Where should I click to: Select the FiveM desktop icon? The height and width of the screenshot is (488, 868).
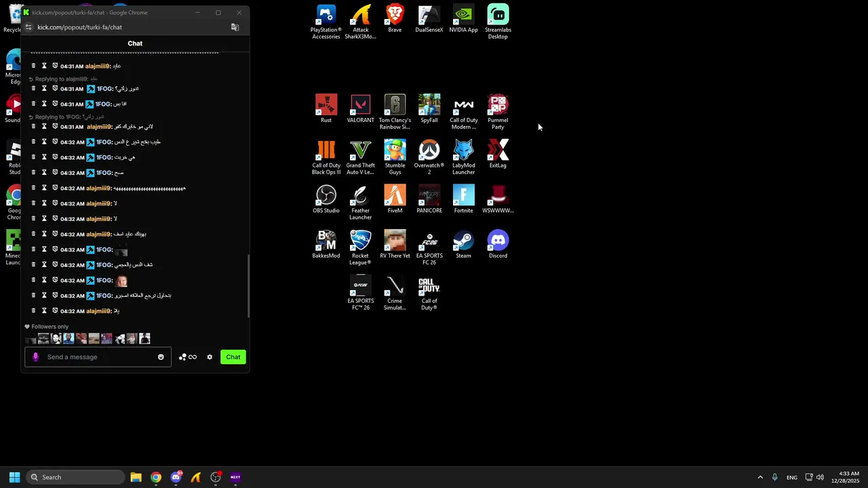click(395, 199)
